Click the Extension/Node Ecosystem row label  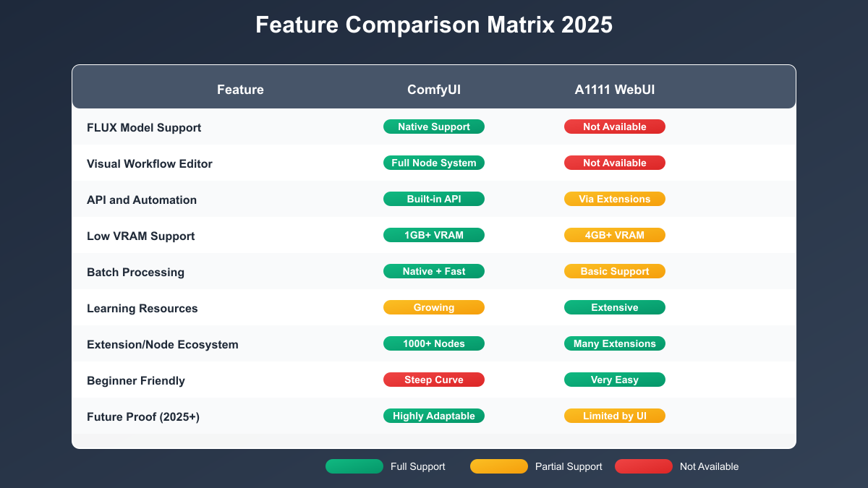click(162, 344)
